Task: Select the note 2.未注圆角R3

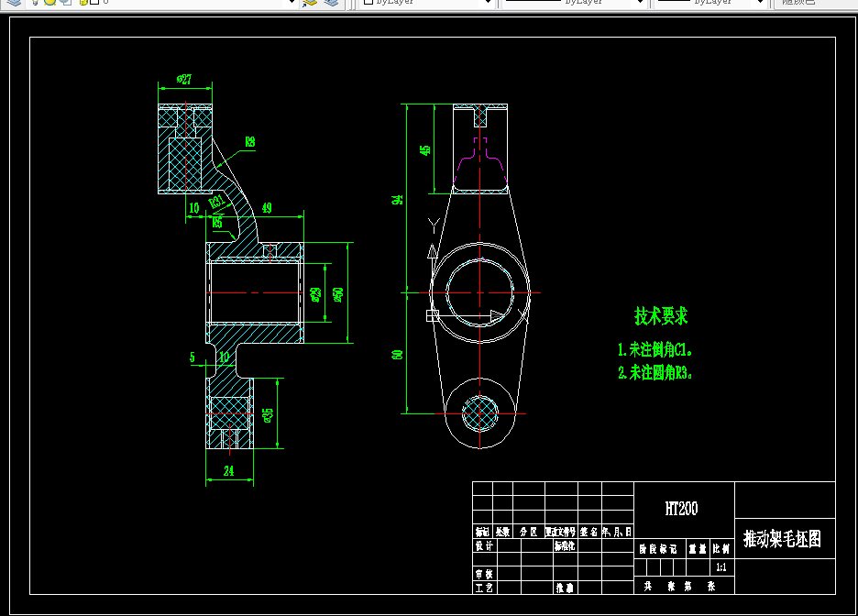Action: coord(655,372)
